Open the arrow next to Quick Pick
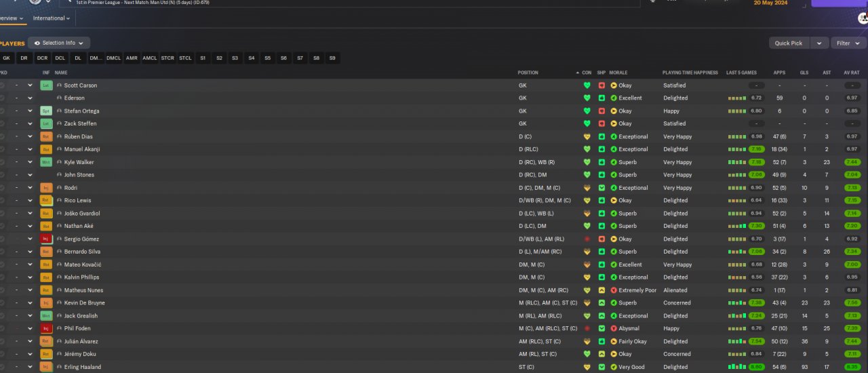 pos(819,43)
